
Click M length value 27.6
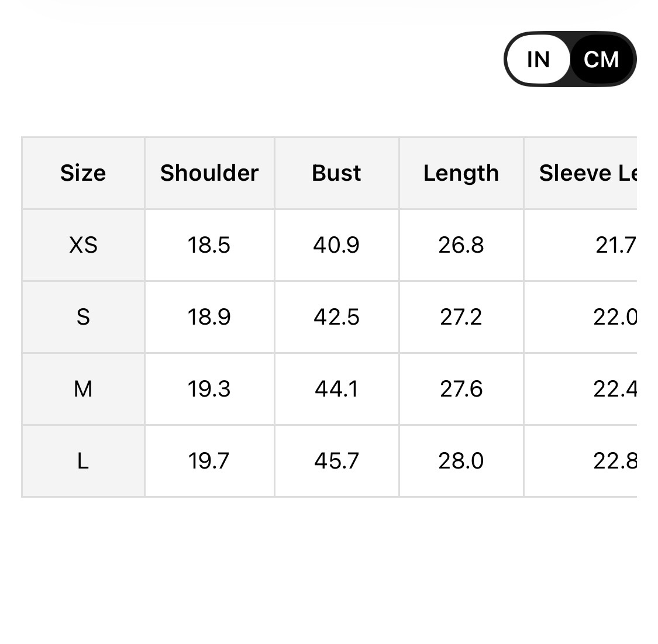click(461, 389)
